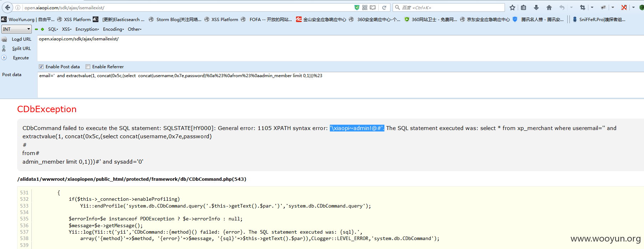Click the Execute button
This screenshot has height=249, width=644.
click(21, 58)
